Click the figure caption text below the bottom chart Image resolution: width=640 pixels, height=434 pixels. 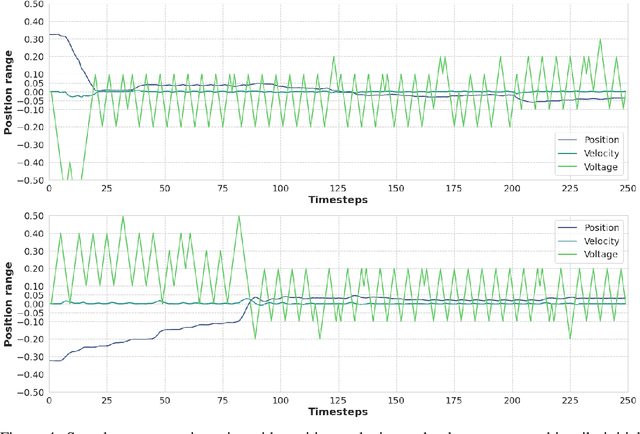coord(320,428)
